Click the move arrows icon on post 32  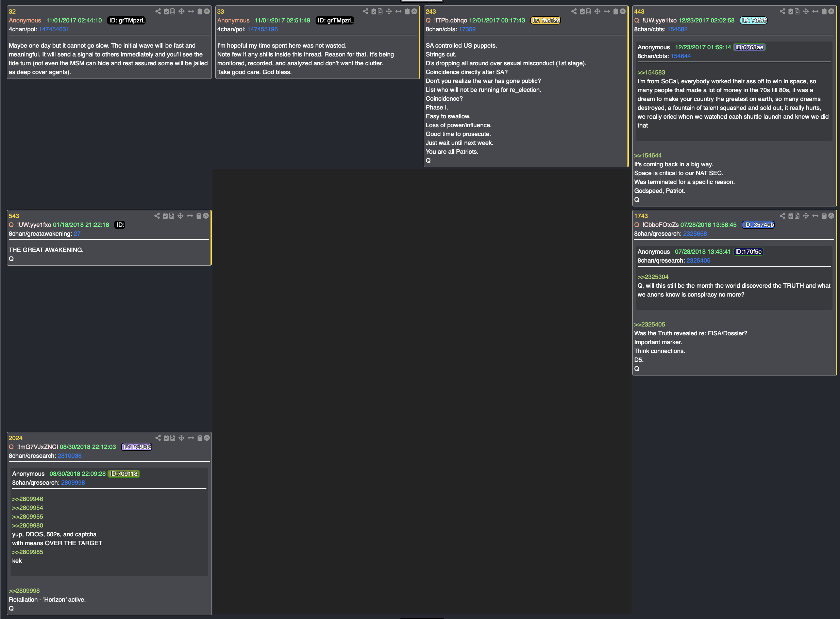coord(181,11)
